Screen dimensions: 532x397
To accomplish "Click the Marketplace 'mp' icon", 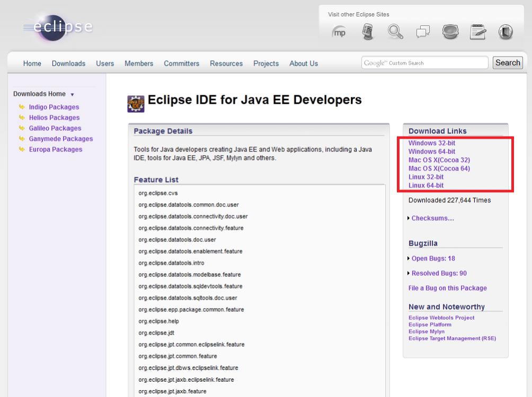I will click(339, 33).
